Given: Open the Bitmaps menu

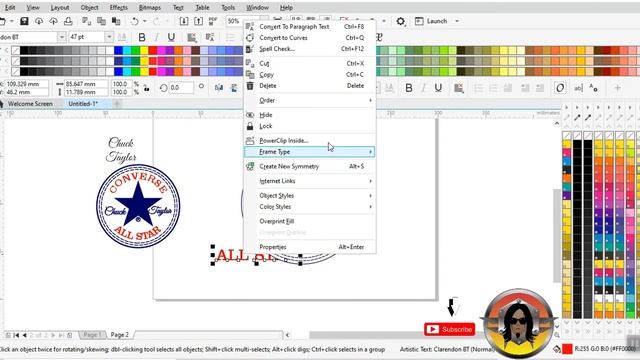Looking at the screenshot, I should (x=150, y=7).
